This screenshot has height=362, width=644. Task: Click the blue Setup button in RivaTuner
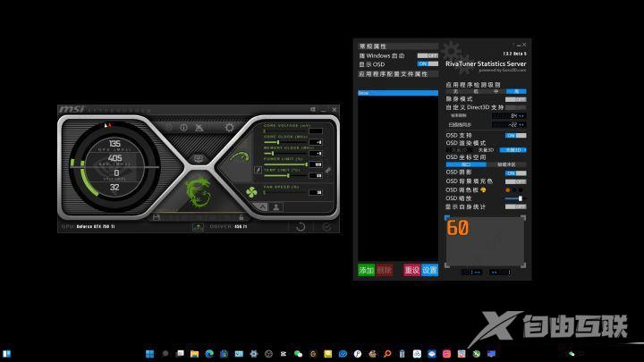coord(429,270)
